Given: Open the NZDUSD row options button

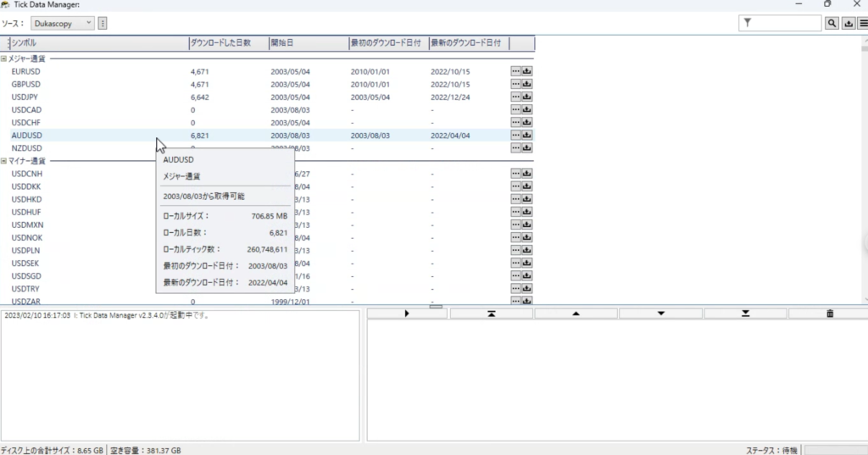Looking at the screenshot, I should (516, 147).
